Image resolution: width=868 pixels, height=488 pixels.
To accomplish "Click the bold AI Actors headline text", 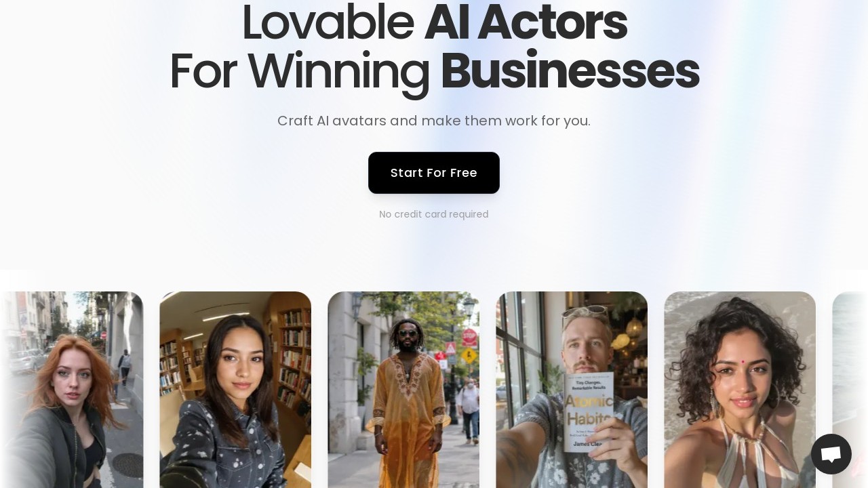I will [x=526, y=22].
